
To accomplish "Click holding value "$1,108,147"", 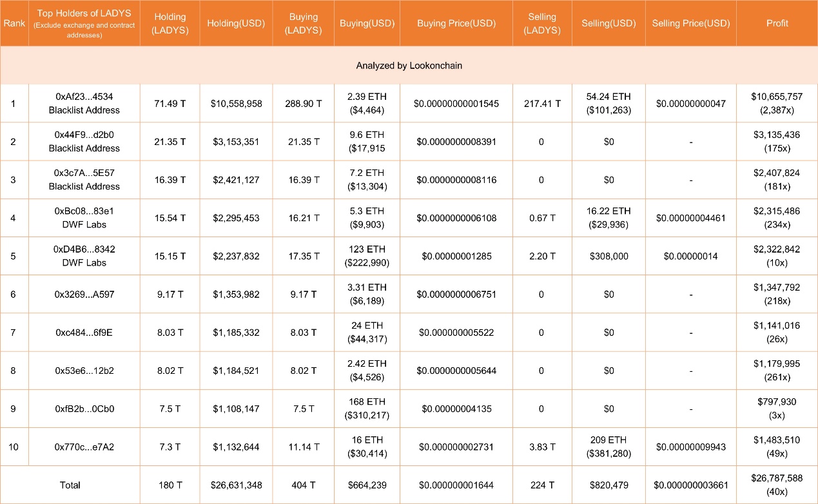I will click(237, 409).
